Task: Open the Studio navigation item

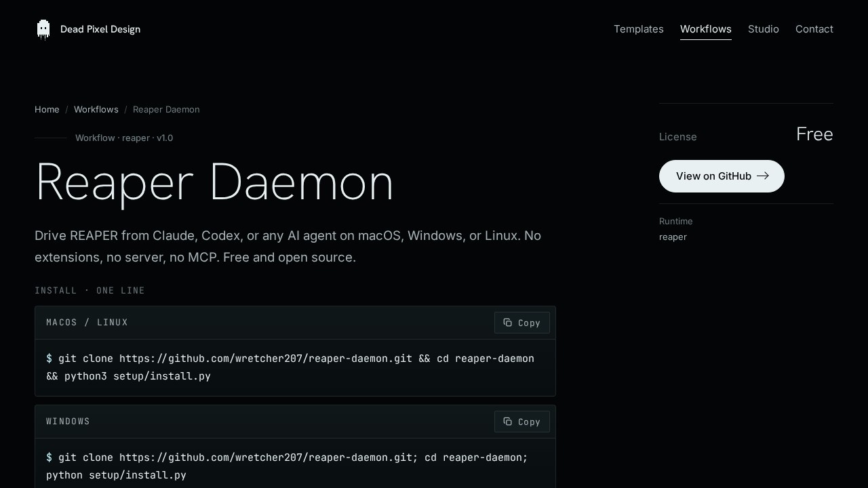Action: (764, 29)
